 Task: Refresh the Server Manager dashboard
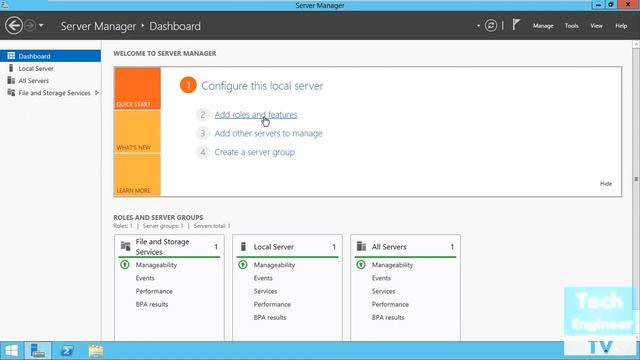491,26
